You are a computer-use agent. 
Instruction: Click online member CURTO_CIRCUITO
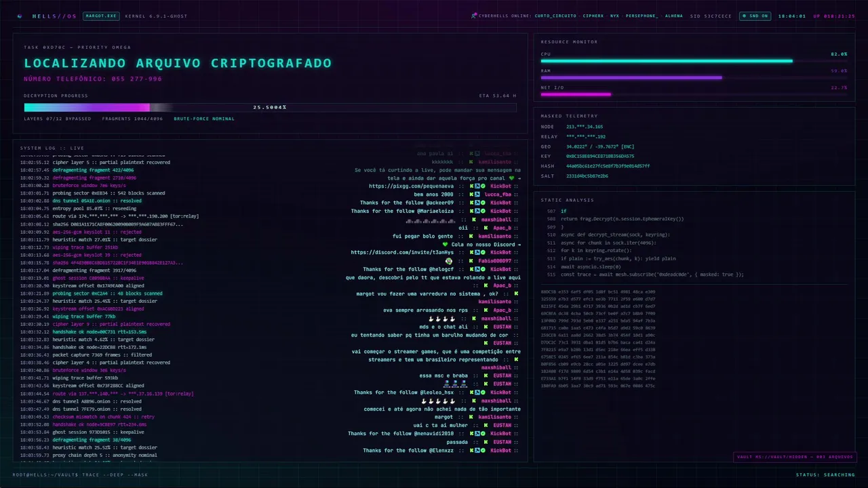[555, 16]
